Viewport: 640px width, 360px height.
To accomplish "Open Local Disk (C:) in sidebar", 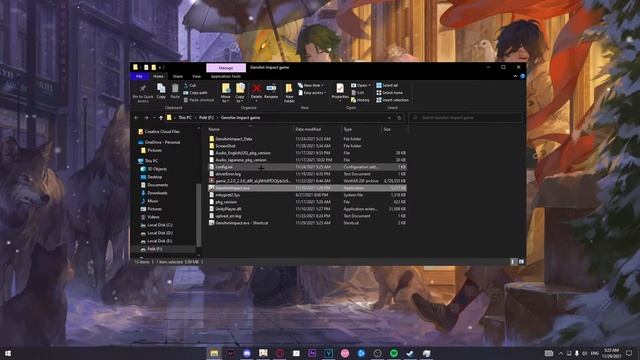I will [156, 225].
